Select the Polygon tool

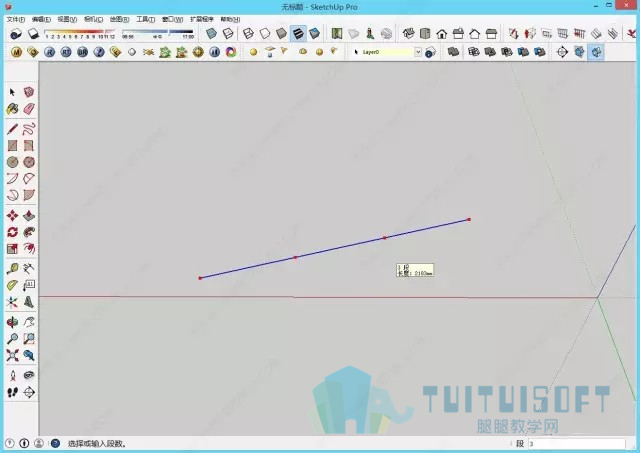tap(29, 162)
